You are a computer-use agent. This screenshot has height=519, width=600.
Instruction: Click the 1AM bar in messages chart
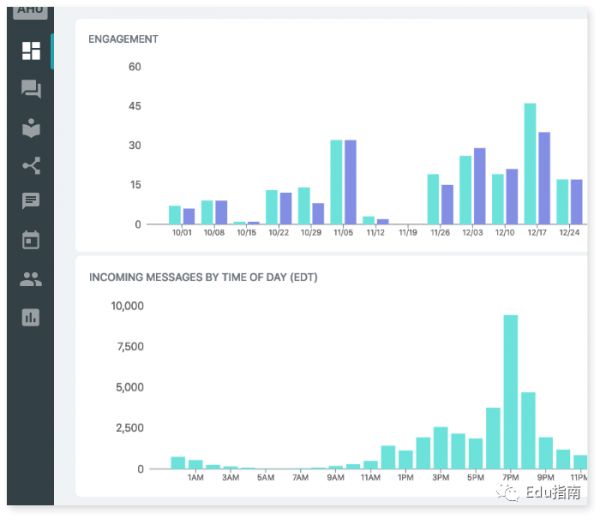[x=195, y=464]
